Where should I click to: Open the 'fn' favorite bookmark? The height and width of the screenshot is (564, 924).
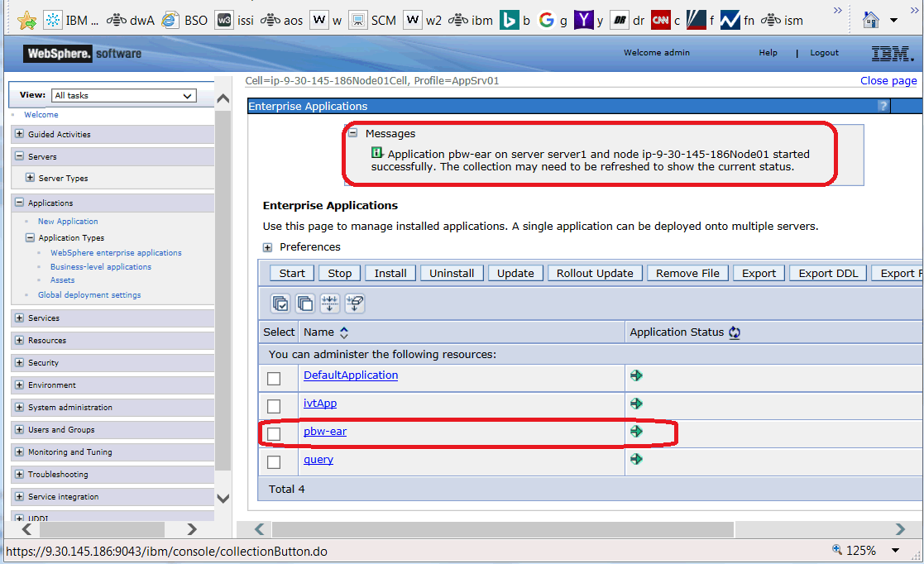click(x=737, y=21)
